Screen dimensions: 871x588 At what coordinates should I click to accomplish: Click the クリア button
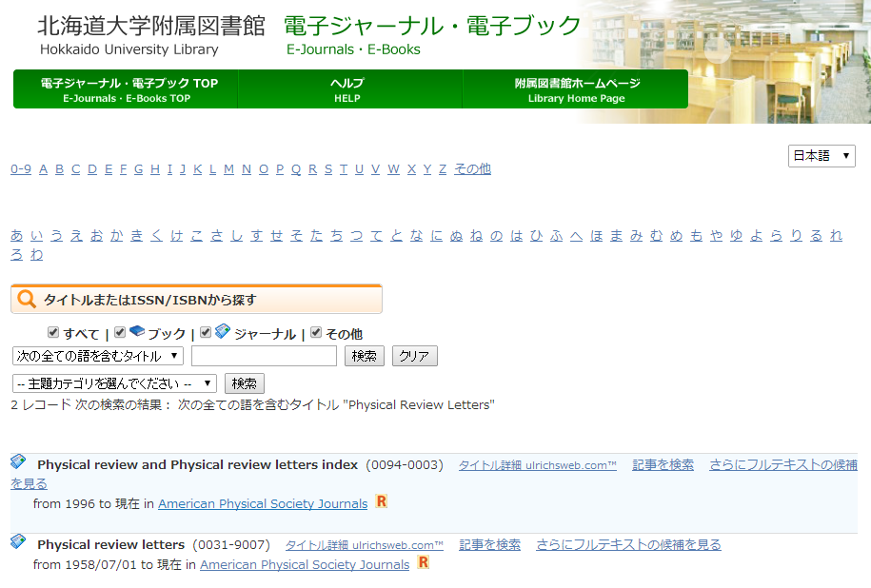tap(415, 356)
